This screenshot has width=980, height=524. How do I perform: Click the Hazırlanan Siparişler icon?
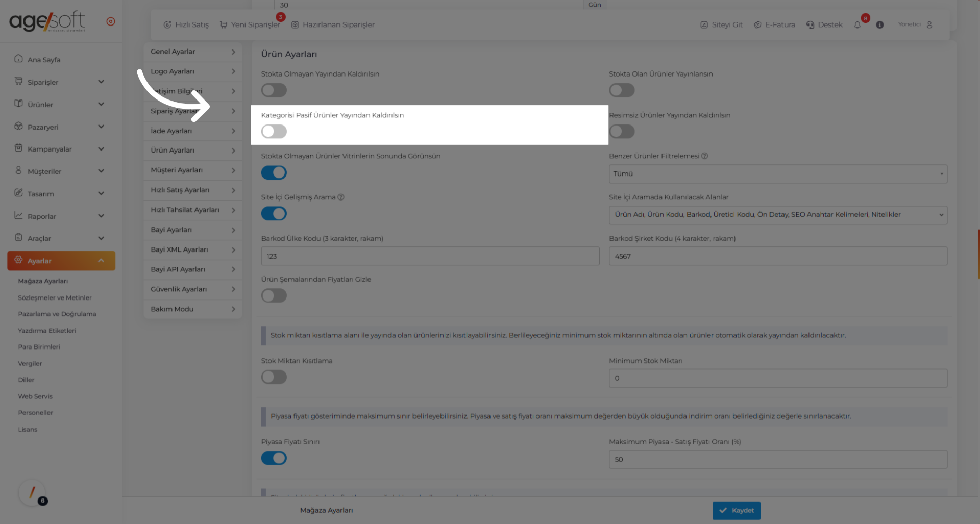(295, 24)
